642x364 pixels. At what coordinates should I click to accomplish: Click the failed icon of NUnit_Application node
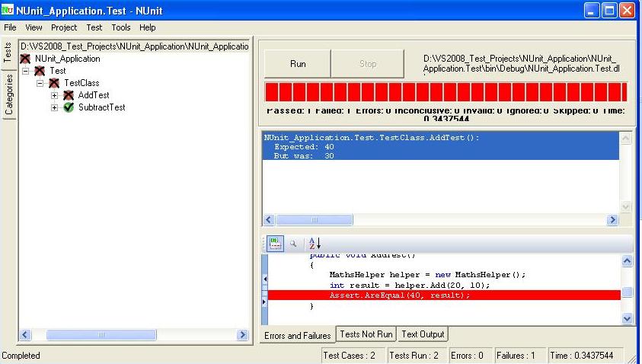(x=25, y=59)
